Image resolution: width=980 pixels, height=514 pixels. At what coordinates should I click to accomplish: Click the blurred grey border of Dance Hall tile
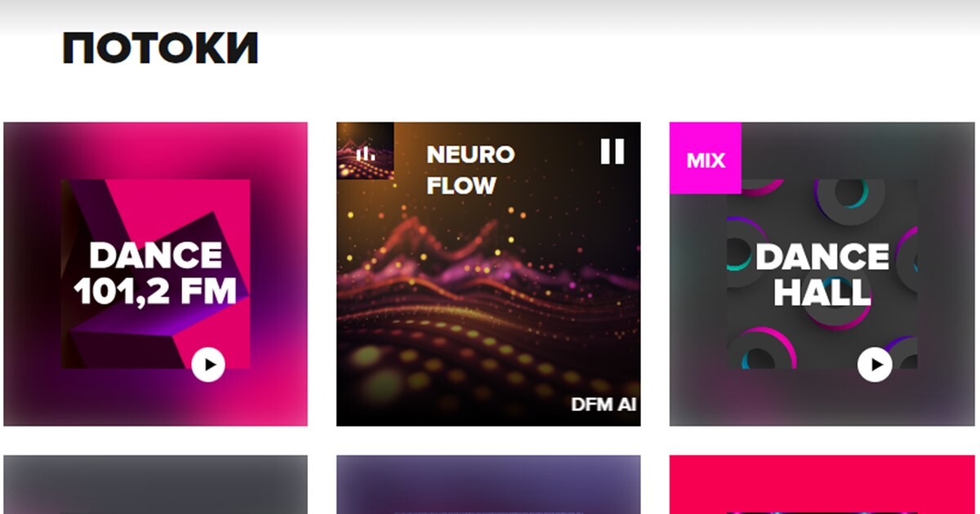pyautogui.click(x=946, y=274)
